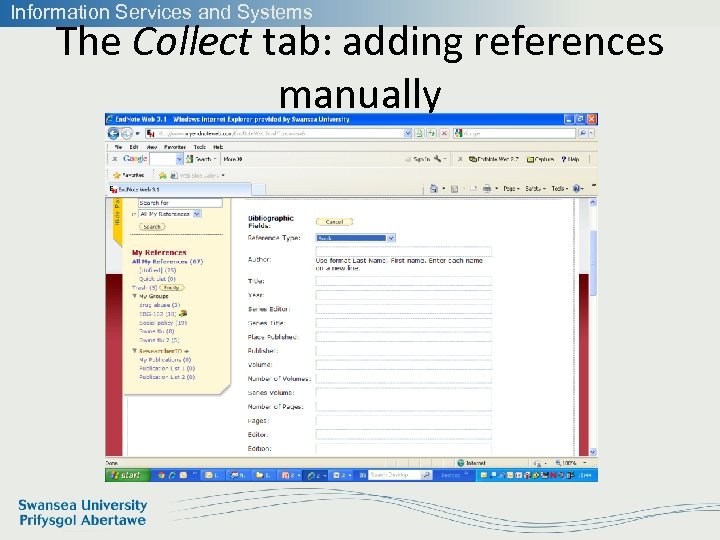Click the Cancel button

coord(334,222)
